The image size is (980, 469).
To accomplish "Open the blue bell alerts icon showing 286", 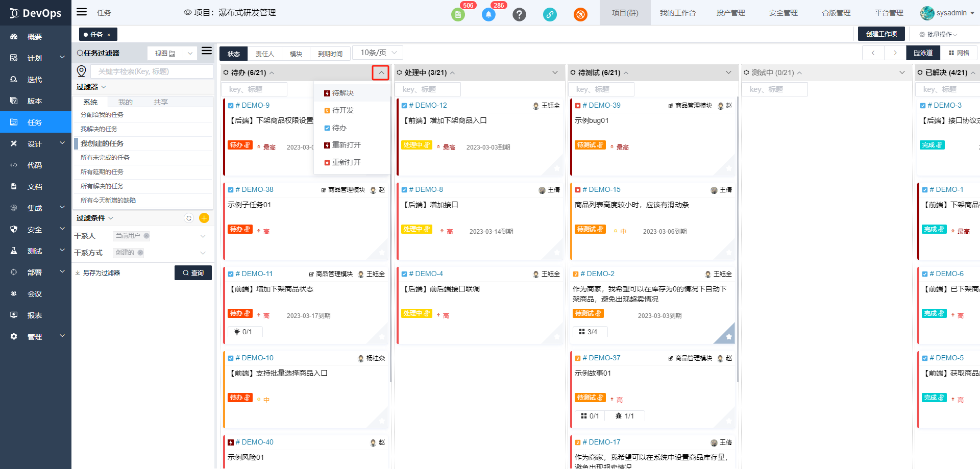I will 488,14.
